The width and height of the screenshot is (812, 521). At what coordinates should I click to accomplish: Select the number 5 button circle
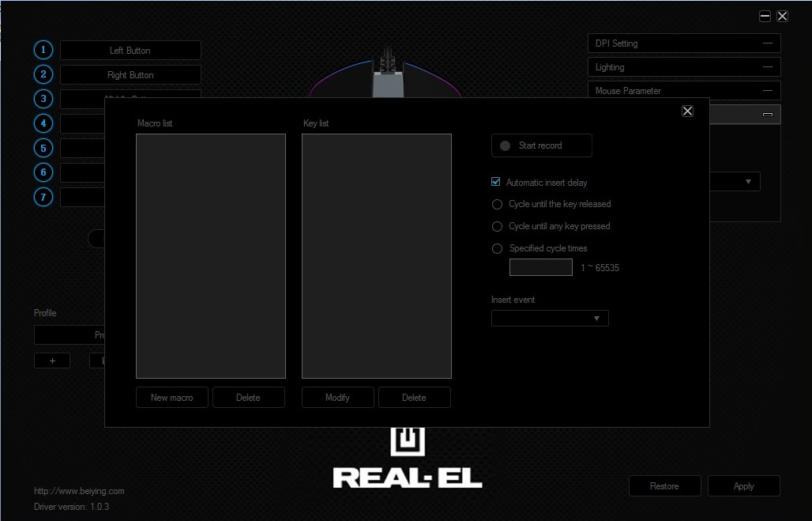43,148
